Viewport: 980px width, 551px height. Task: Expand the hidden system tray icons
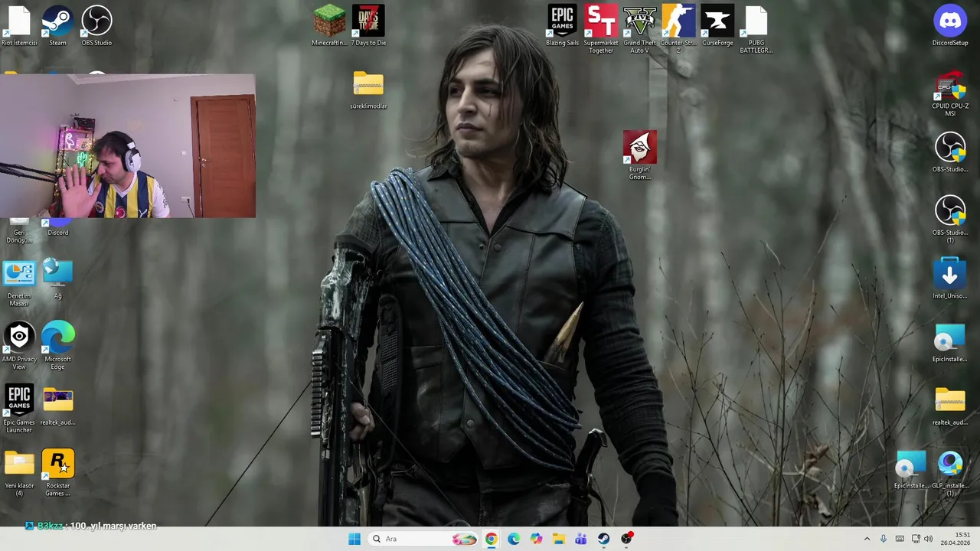(x=867, y=539)
